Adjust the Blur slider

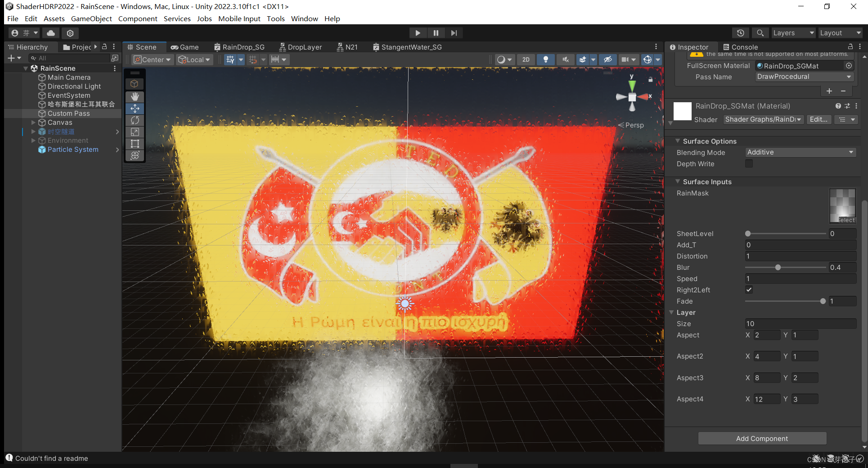point(785,268)
